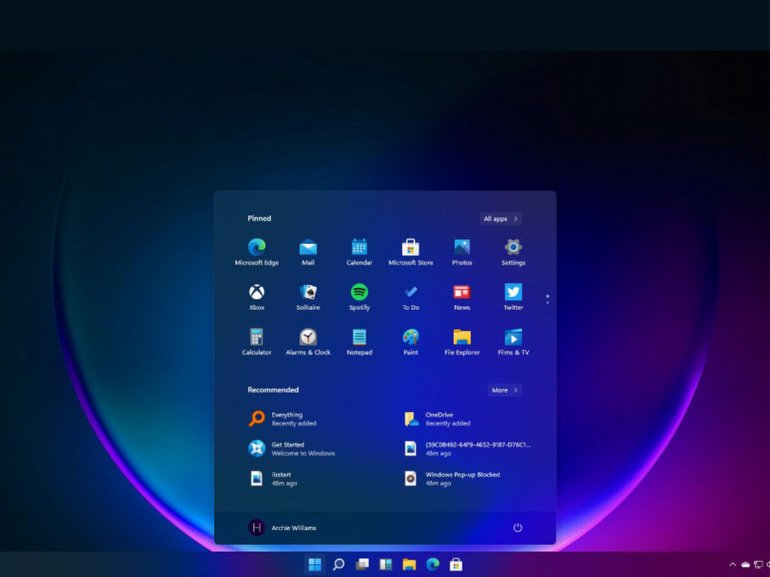The height and width of the screenshot is (577, 770).
Task: Open File Explorer in the pinned grid
Action: click(462, 342)
